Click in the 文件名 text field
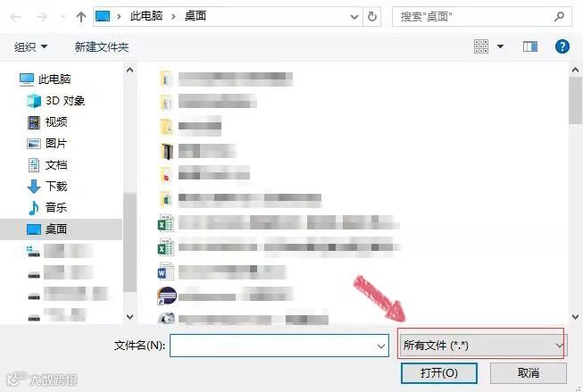The image size is (583, 392). click(273, 346)
